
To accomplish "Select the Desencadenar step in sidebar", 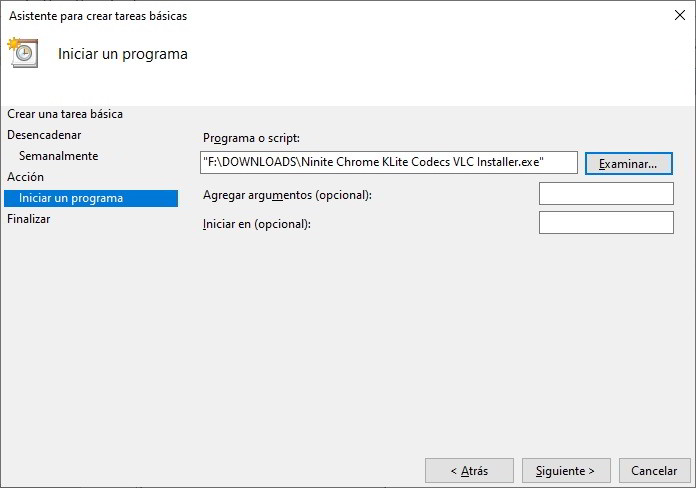I will point(44,134).
